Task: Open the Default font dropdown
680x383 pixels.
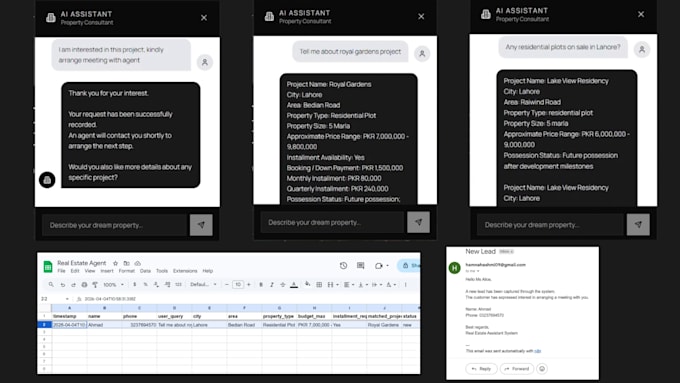Action: click(x=203, y=285)
